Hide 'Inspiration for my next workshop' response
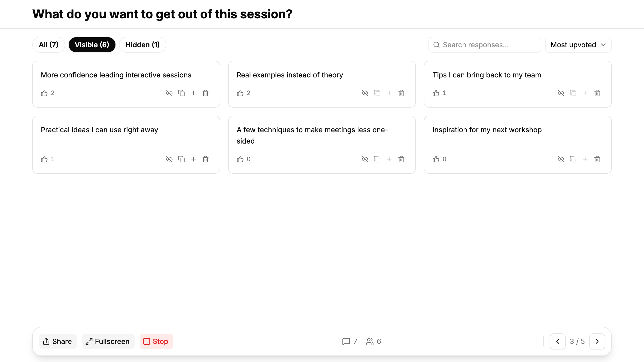Image resolution: width=644 pixels, height=362 pixels. pyautogui.click(x=561, y=159)
